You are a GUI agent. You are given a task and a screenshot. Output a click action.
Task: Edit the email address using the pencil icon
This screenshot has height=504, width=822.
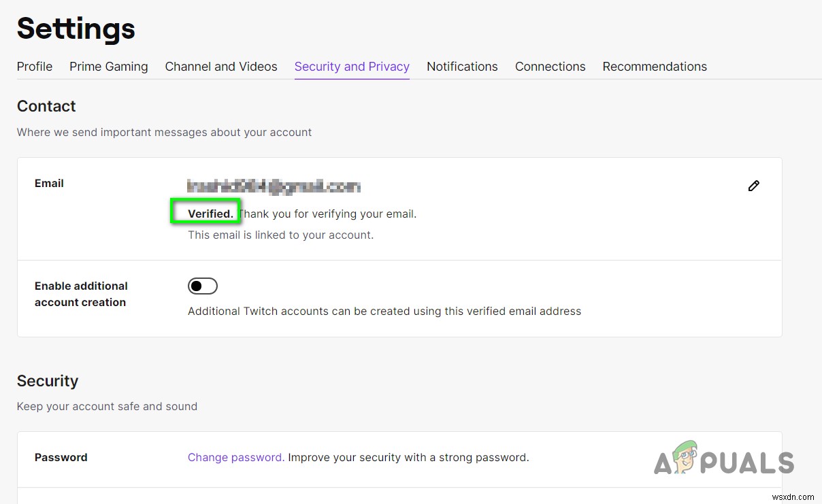753,185
